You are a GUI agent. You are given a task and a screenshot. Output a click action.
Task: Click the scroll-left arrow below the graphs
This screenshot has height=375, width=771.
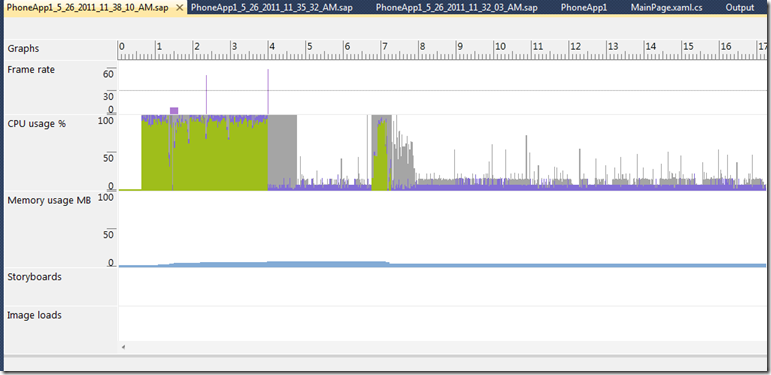pos(123,347)
